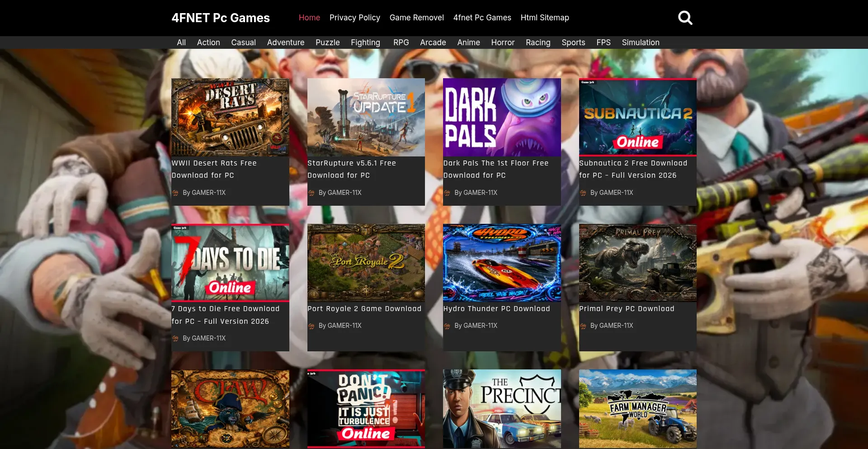This screenshot has width=868, height=449.
Task: Click the Claw pirate game cover thumbnail
Action: (230, 409)
